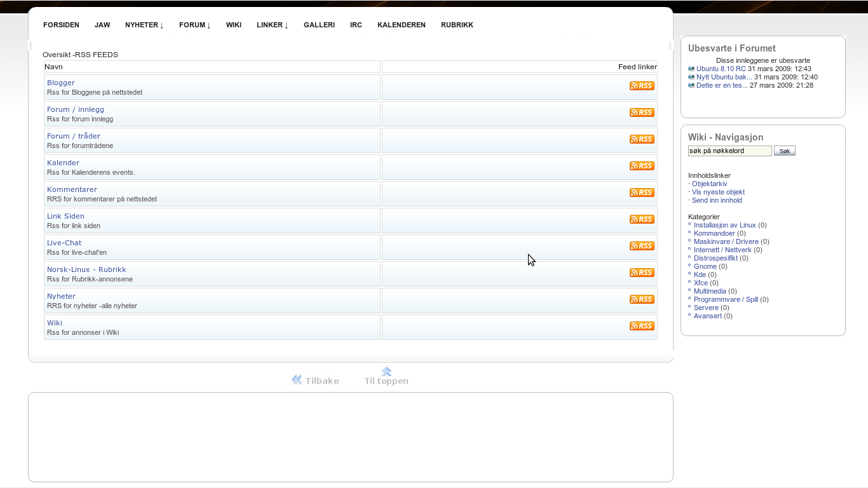Click the icon beside Ubuntu 8.10 RC

click(691, 69)
